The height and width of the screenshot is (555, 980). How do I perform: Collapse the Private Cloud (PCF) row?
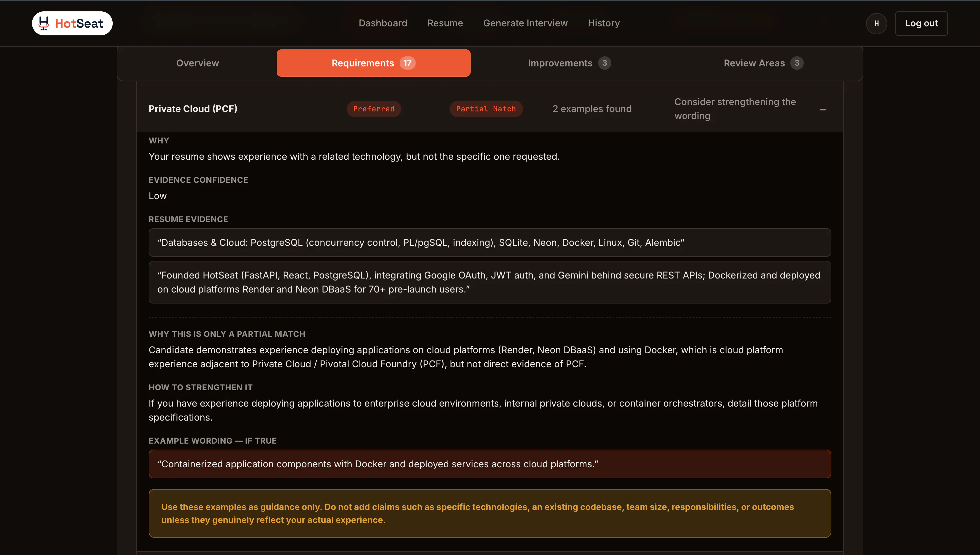coord(823,109)
